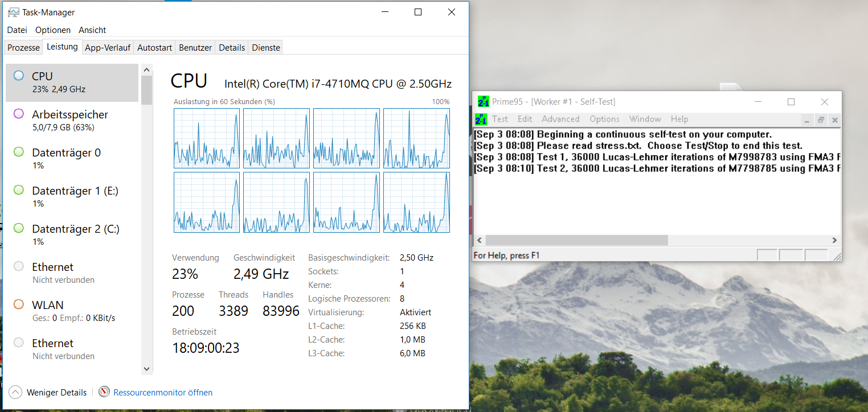This screenshot has height=412, width=868.
Task: Open the Datei menu in Task-Manager
Action: (17, 30)
